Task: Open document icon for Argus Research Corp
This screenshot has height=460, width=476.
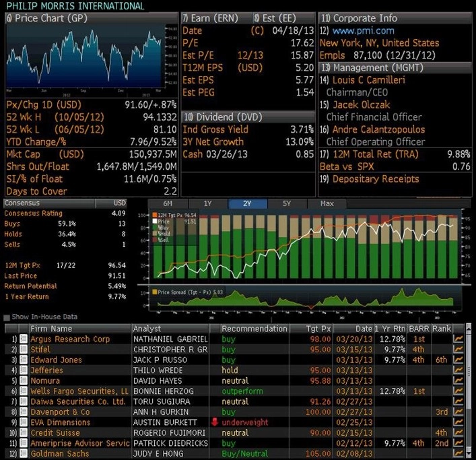Action: click(x=24, y=339)
